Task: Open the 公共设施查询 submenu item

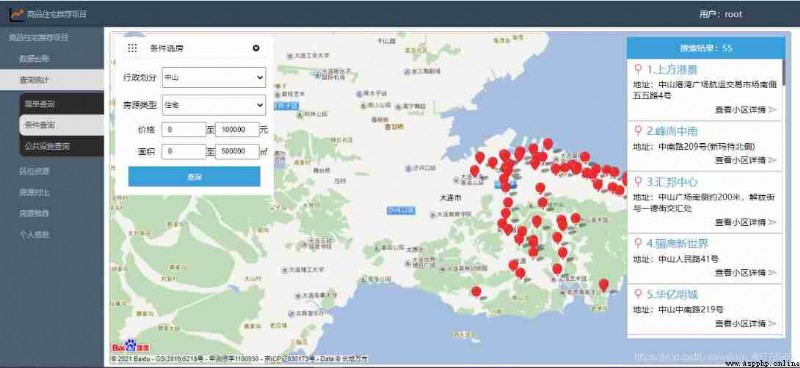Action: pyautogui.click(x=61, y=146)
